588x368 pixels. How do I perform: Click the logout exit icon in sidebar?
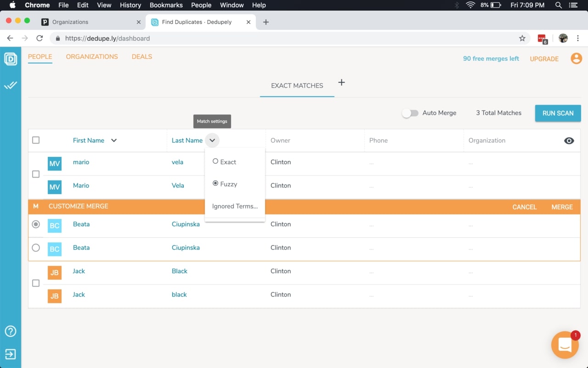11,354
